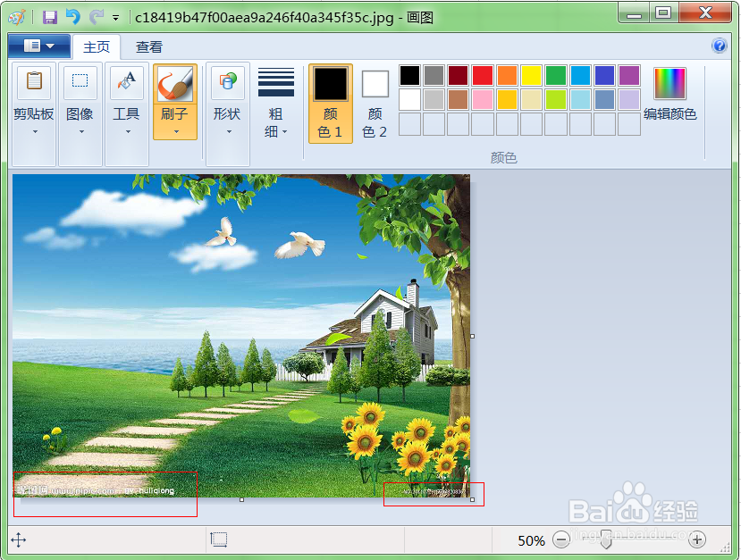Click the 工具 tools icon
The width and height of the screenshot is (741, 560).
[126, 81]
